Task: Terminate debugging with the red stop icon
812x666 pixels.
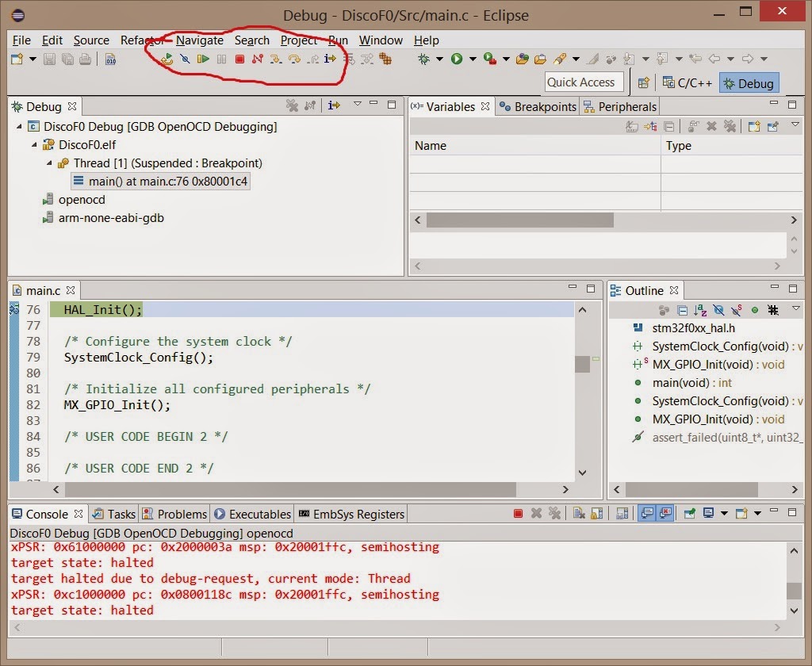Action: point(239,59)
